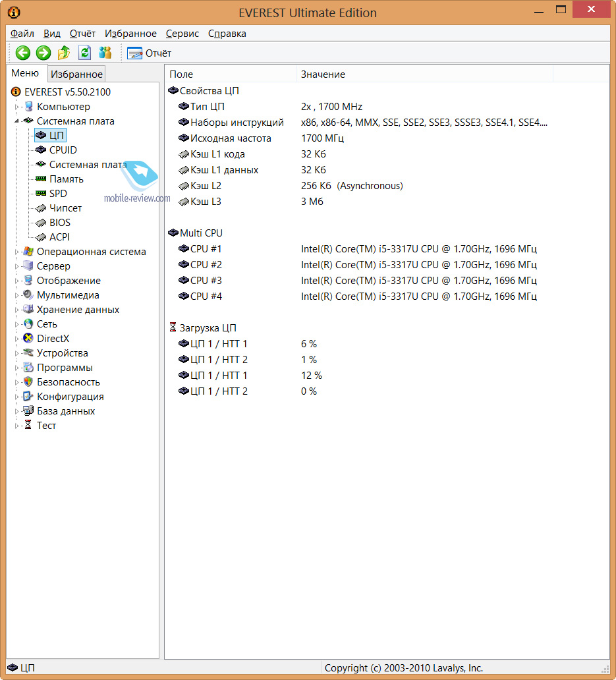Click the SPD memory module icon
The image size is (616, 680).
pos(41,193)
